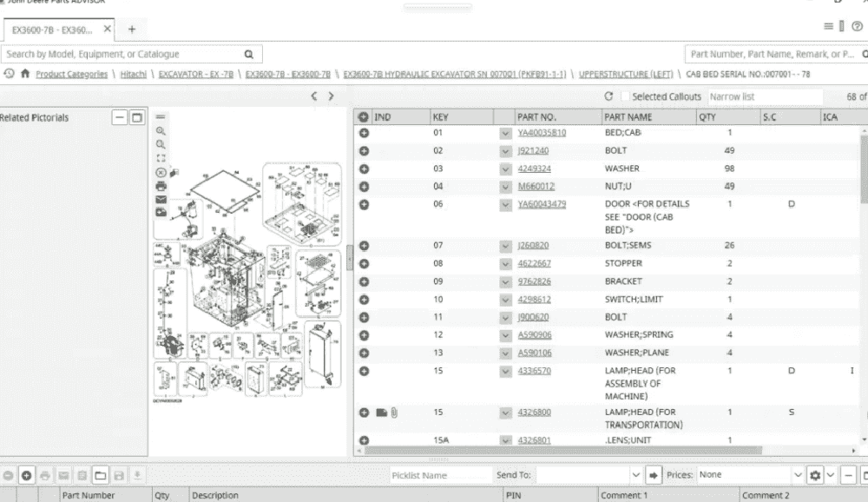The width and height of the screenshot is (868, 502).
Task: Expand options for part YA40035810
Action: click(x=505, y=134)
